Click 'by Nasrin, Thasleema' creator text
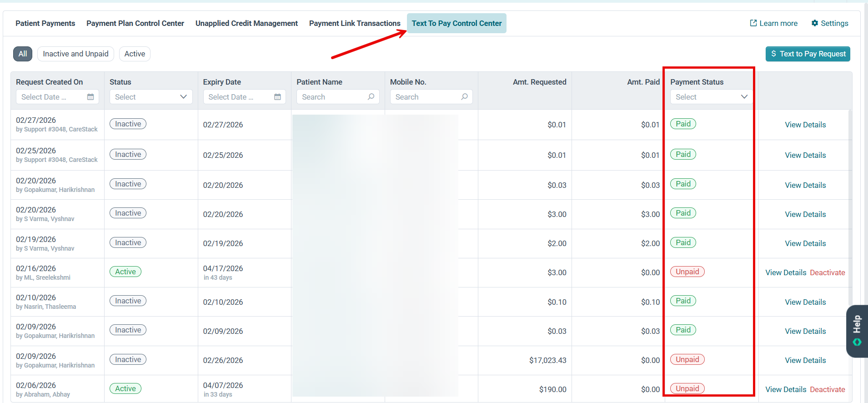 point(46,307)
